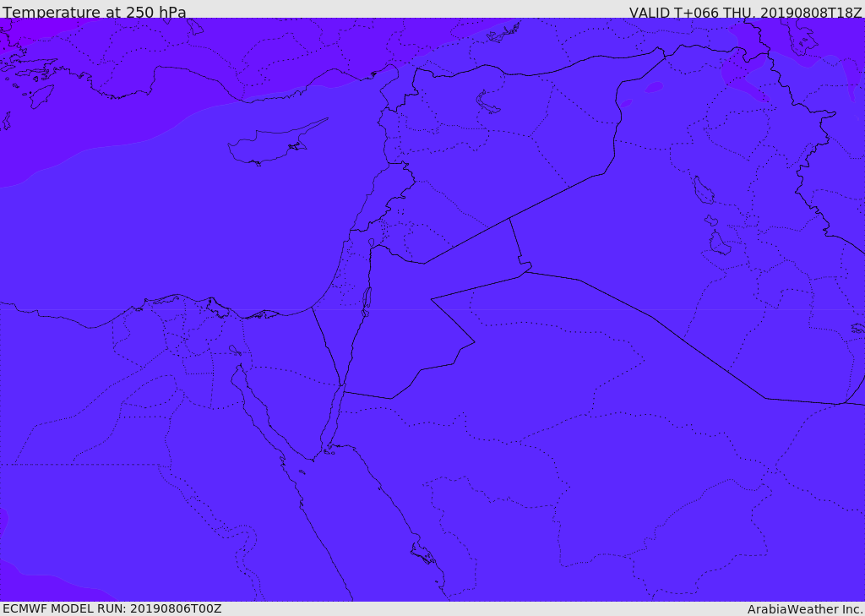
Task: Click the 'ArabiaWeather Inc' credit text
Action: click(805, 609)
